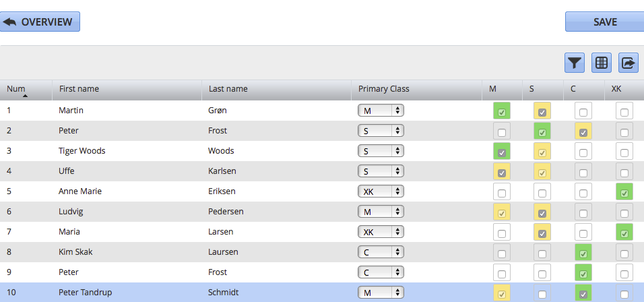The width and height of the screenshot is (644, 302).
Task: Click the Primary Class column header
Action: pos(383,89)
